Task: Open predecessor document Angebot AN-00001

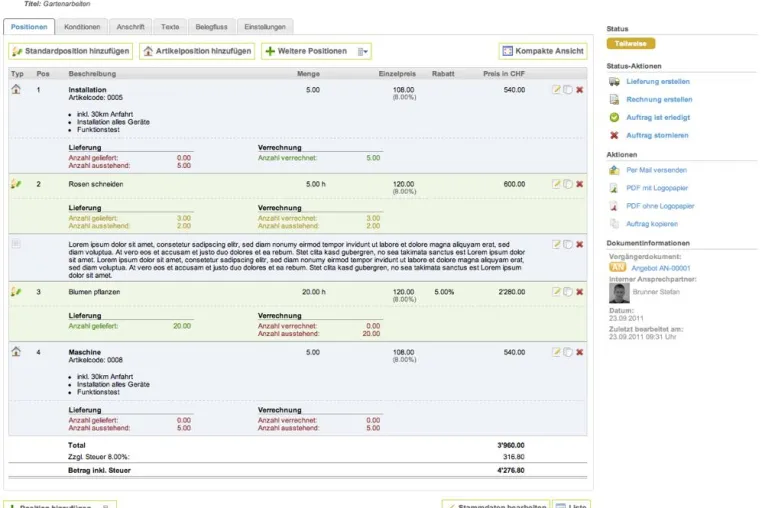Action: click(x=660, y=268)
